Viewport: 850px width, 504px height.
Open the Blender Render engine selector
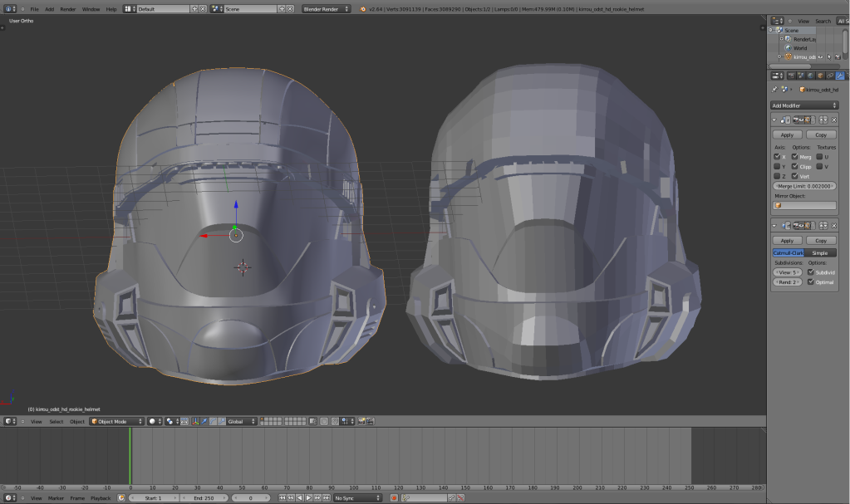[326, 9]
